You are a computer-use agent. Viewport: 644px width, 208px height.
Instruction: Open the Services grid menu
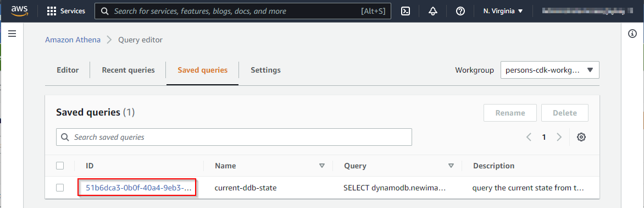click(66, 11)
